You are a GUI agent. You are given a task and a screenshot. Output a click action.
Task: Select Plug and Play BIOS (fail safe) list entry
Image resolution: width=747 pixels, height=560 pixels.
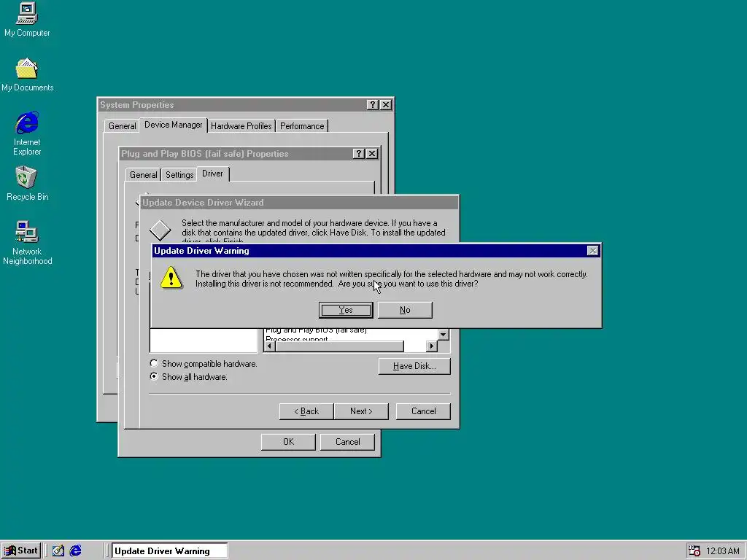point(316,330)
